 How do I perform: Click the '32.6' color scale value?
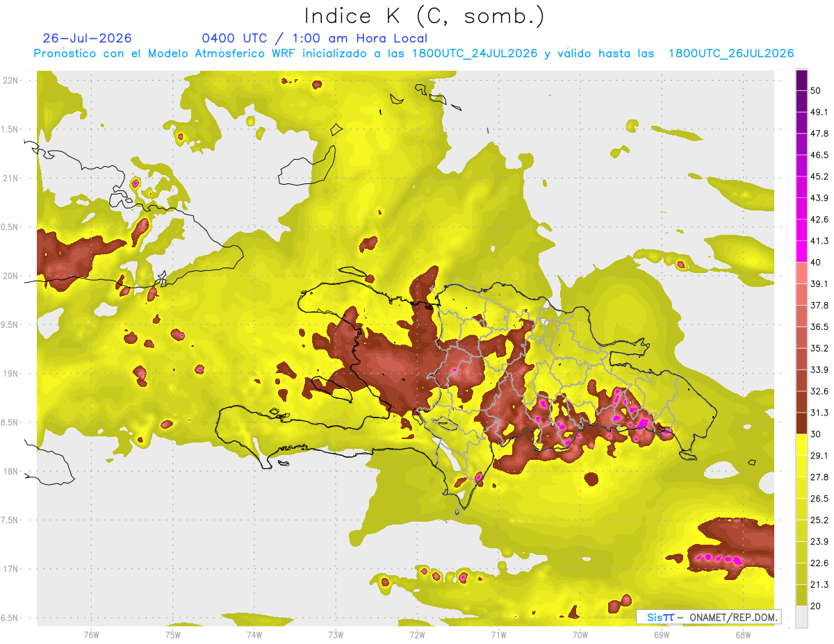(x=819, y=391)
